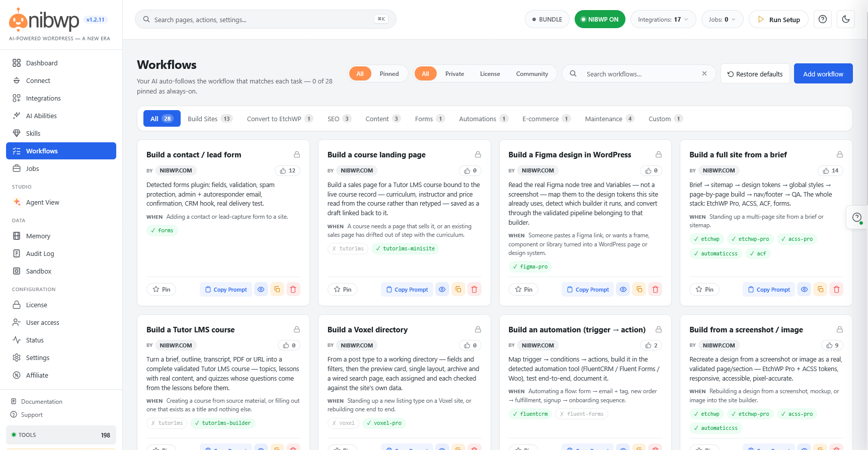Preview the contact / lead form workflow

(261, 289)
